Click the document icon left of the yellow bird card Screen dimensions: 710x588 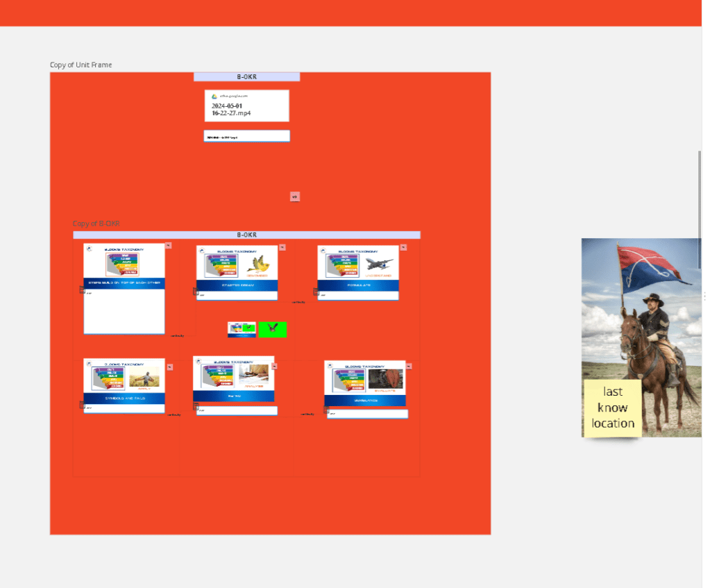coord(196,292)
